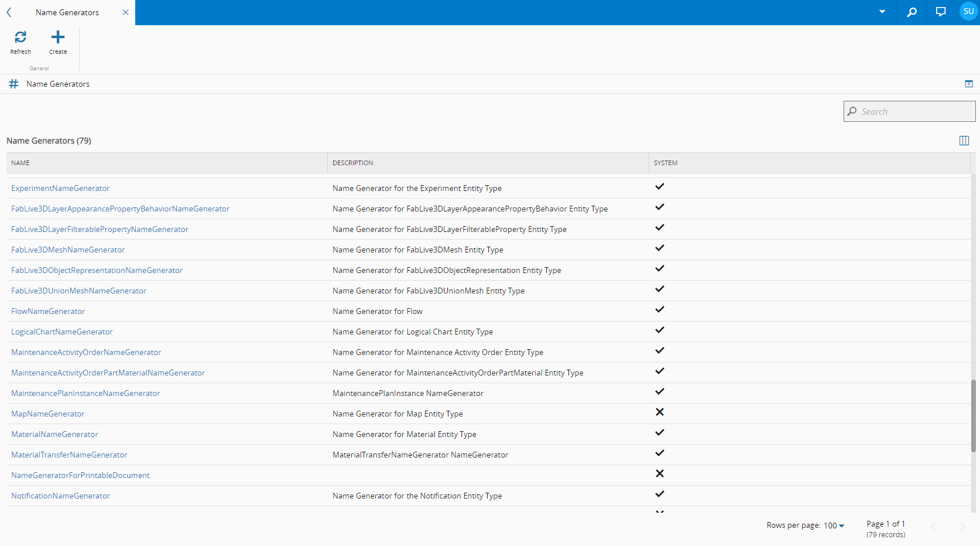The width and height of the screenshot is (980, 546).
Task: Open the MaterialNameGenerator link
Action: [54, 434]
